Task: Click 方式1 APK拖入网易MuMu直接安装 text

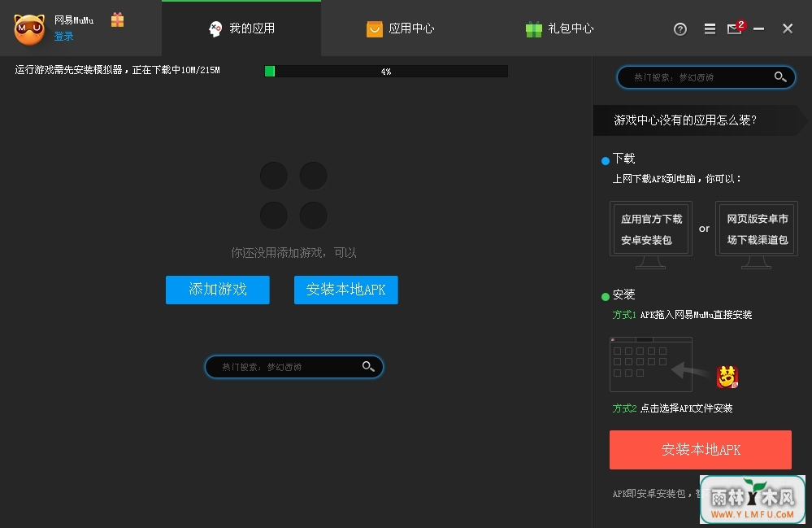Action: [682, 315]
